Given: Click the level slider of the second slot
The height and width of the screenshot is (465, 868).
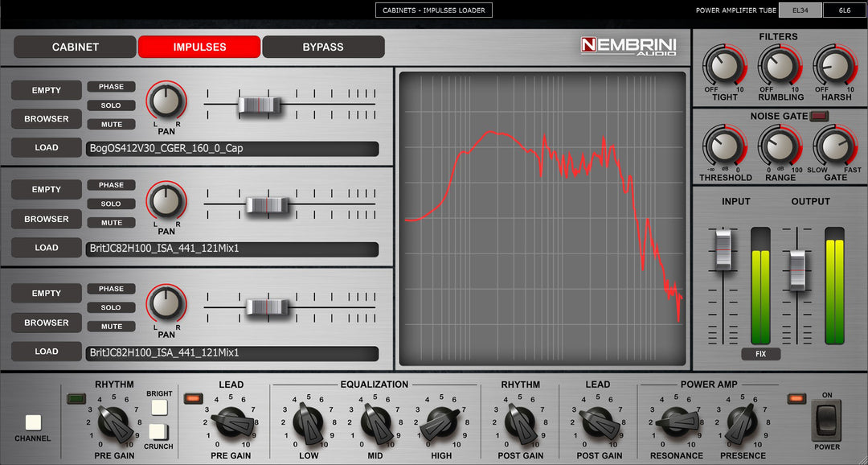Looking at the screenshot, I should pyautogui.click(x=268, y=205).
